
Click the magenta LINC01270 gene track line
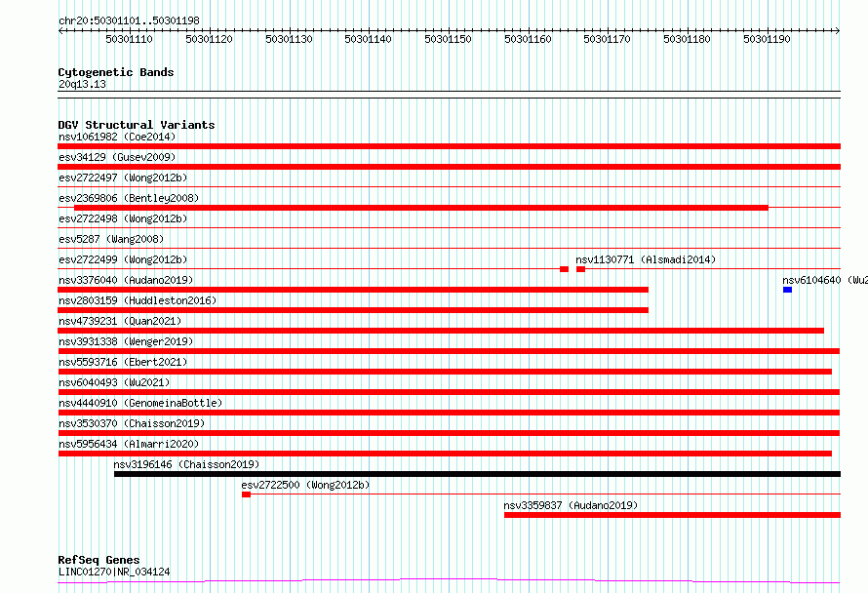(x=449, y=580)
